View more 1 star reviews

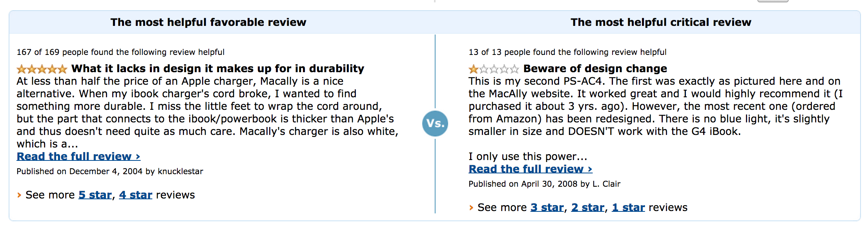coord(628,208)
